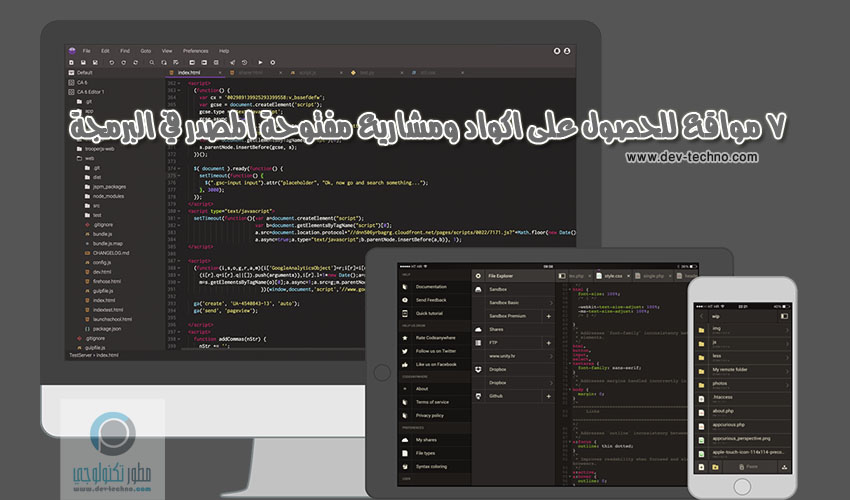The width and height of the screenshot is (850, 500).
Task: Open the www.unity.hr chevron on tablet
Action: coord(551,356)
